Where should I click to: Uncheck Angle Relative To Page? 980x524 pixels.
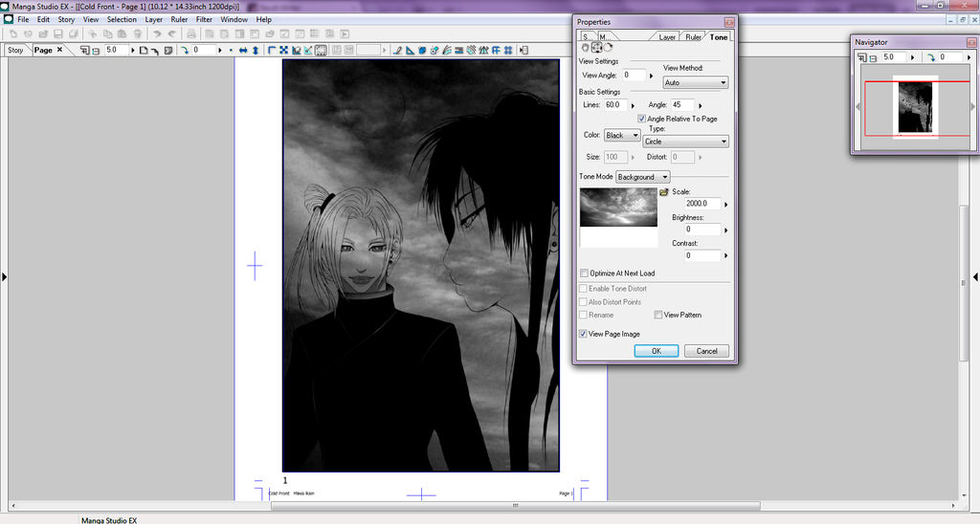[641, 119]
